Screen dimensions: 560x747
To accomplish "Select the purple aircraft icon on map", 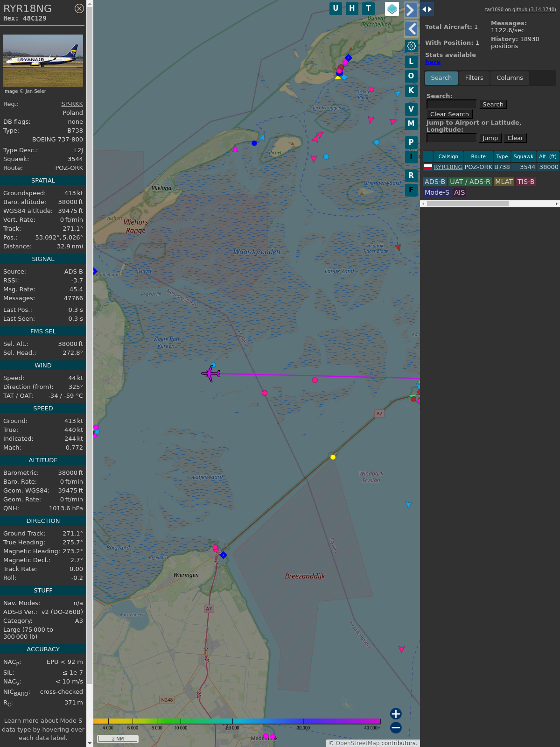I will [x=211, y=373].
